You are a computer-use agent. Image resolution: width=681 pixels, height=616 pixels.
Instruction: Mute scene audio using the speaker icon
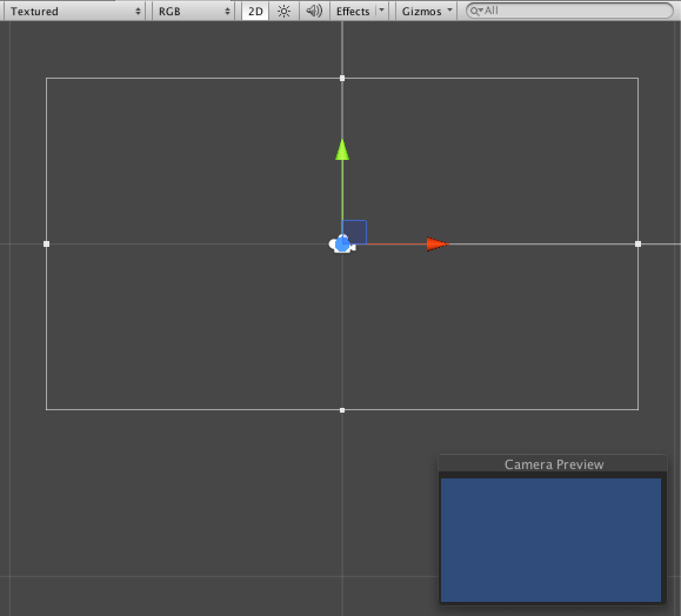point(313,11)
